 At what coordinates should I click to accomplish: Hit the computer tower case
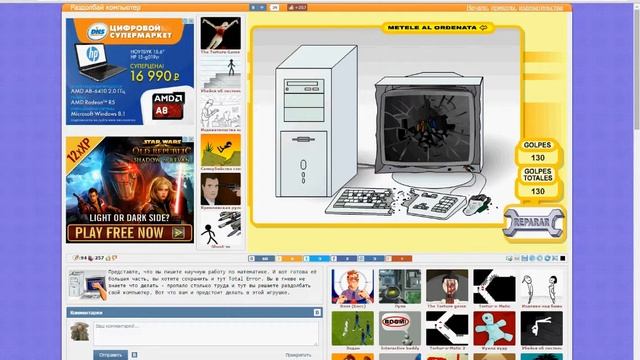click(x=316, y=121)
